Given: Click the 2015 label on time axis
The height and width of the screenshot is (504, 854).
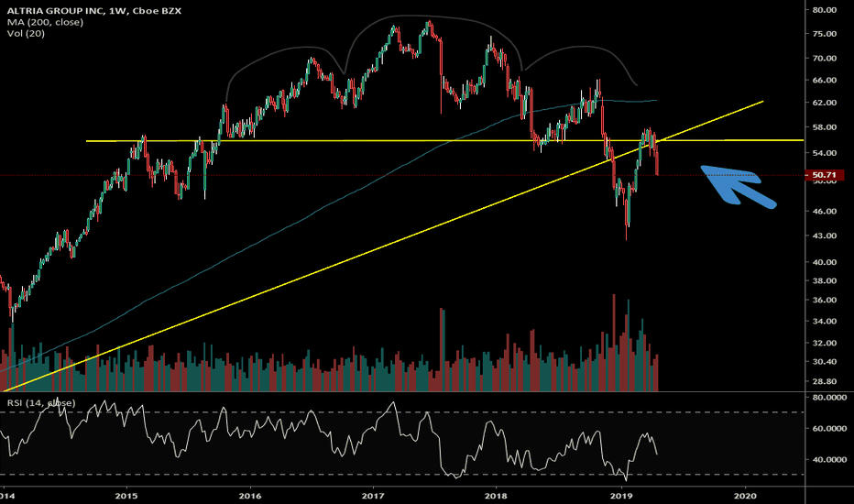Looking at the screenshot, I should pyautogui.click(x=126, y=496).
